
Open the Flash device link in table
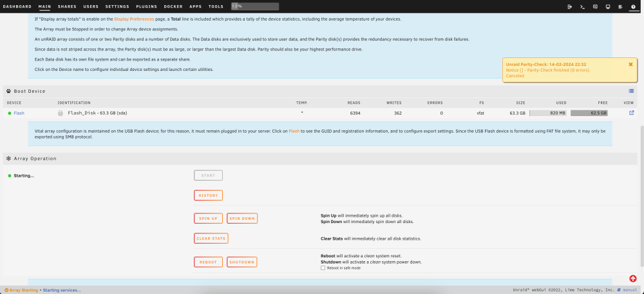click(19, 113)
